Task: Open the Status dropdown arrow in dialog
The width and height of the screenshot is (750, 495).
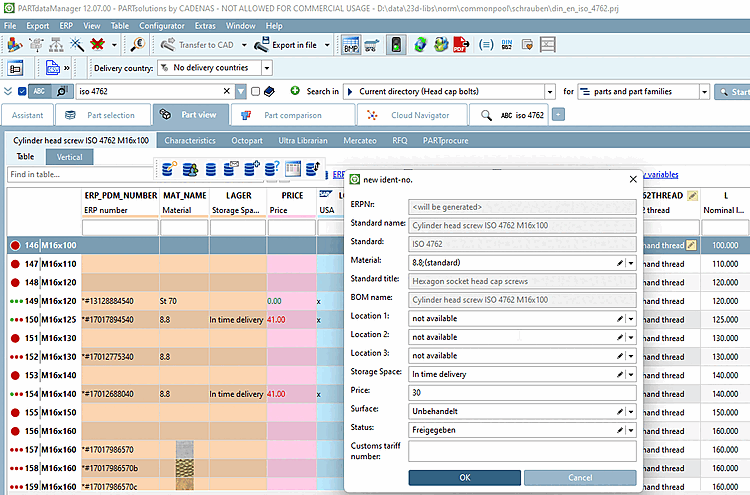Action: point(632,430)
